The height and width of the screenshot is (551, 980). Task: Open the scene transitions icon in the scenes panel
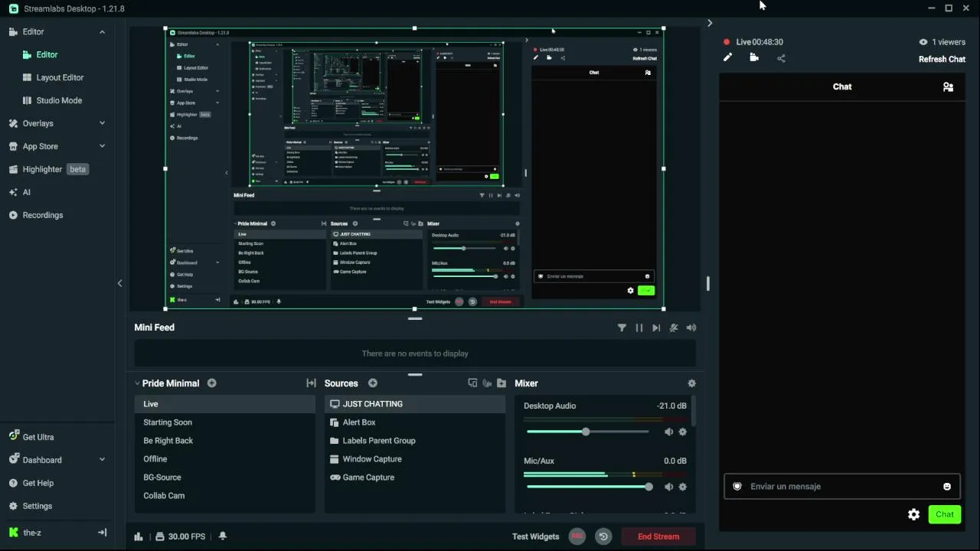[x=311, y=383]
